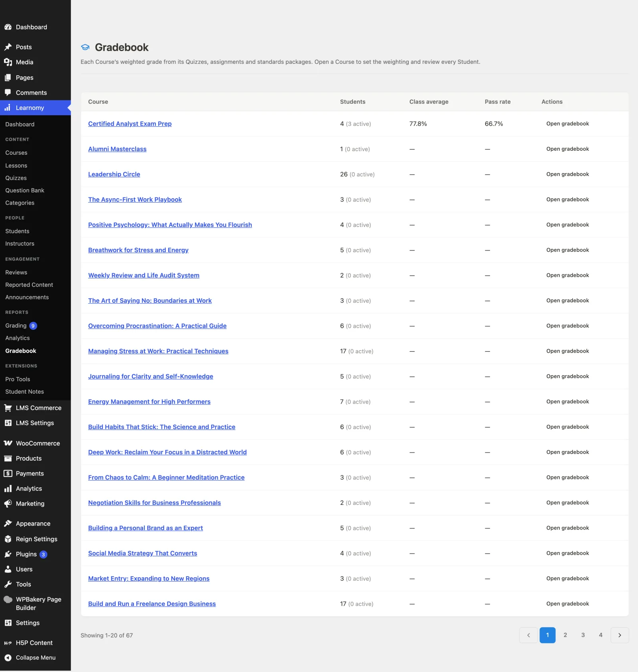Click the Comments speech bubble icon

pyautogui.click(x=8, y=93)
